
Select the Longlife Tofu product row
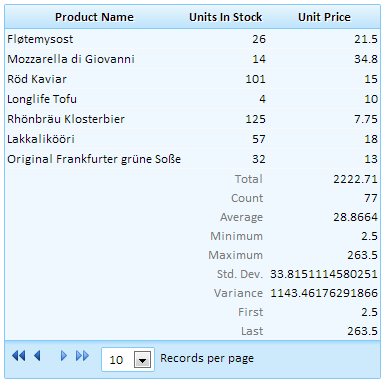point(192,99)
